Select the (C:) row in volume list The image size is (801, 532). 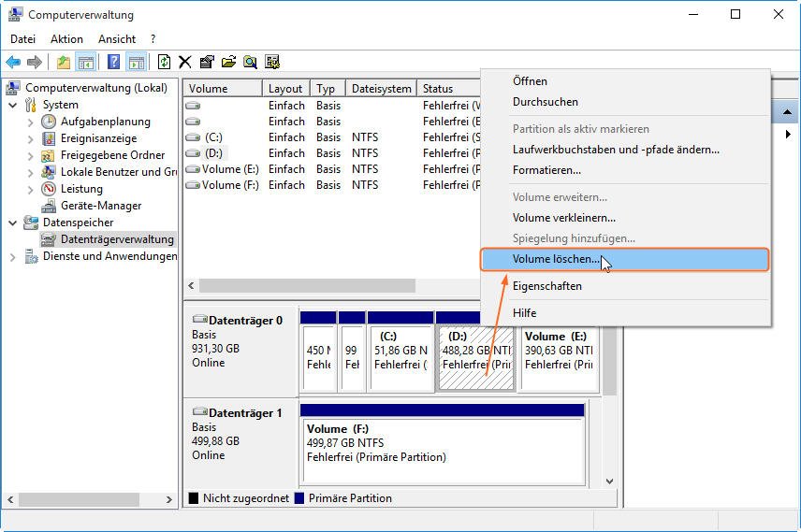pyautogui.click(x=332, y=137)
